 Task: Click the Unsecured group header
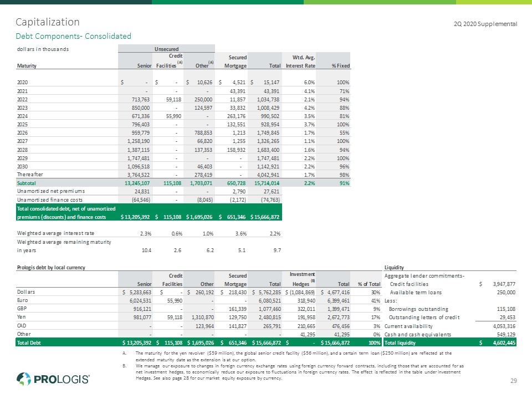tap(166, 49)
